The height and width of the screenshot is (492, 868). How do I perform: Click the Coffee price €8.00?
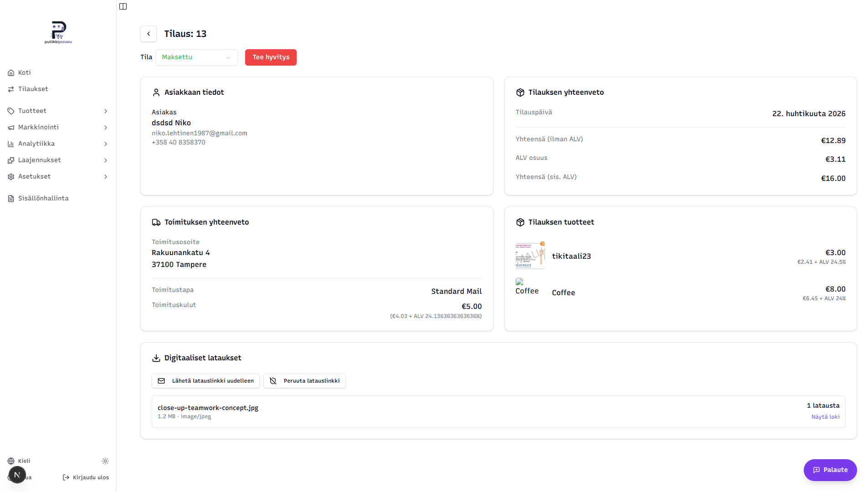[835, 289]
